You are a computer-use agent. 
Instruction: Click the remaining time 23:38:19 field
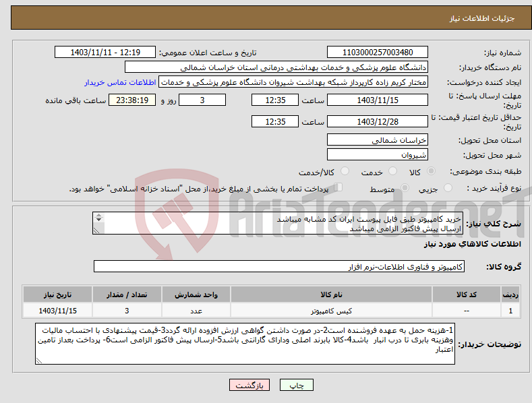[132, 100]
